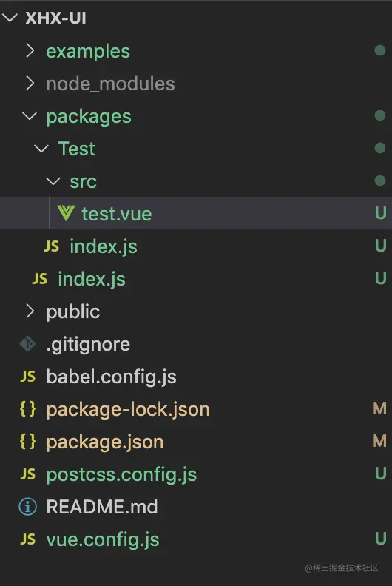Click the green change dot on examples

click(380, 50)
